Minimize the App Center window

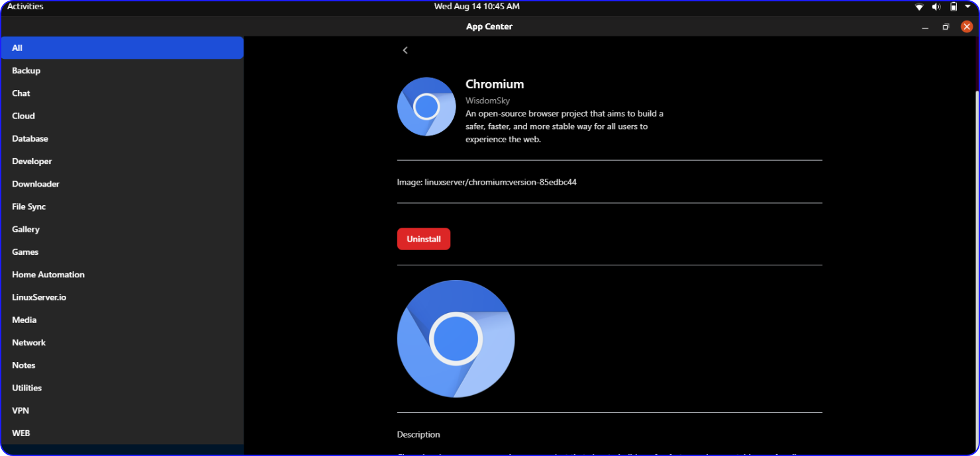924,27
